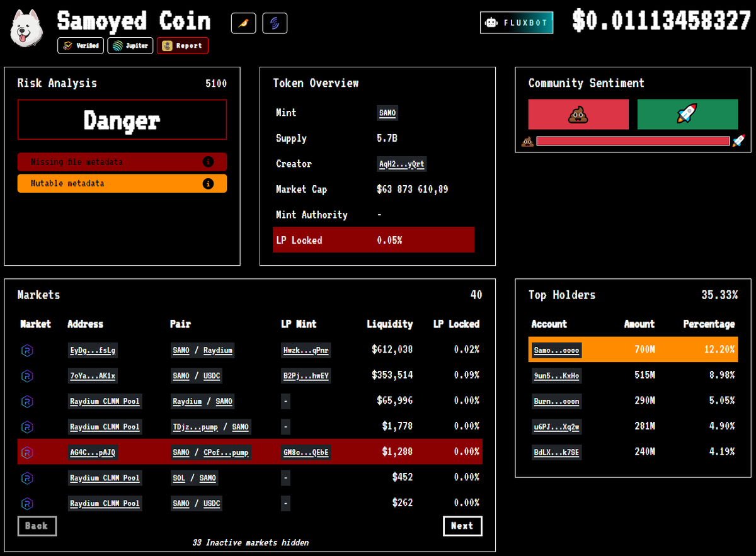Viewport: 756px width, 556px height.
Task: Click the Report button
Action: (x=183, y=45)
